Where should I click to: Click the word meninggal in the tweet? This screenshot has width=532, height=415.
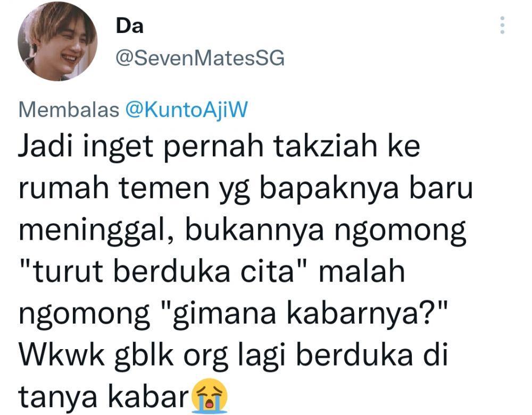[x=96, y=231]
